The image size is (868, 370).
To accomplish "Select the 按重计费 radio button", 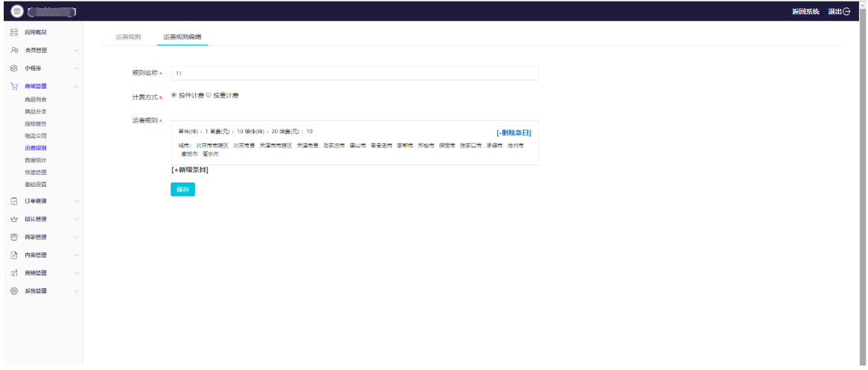I will click(x=209, y=95).
